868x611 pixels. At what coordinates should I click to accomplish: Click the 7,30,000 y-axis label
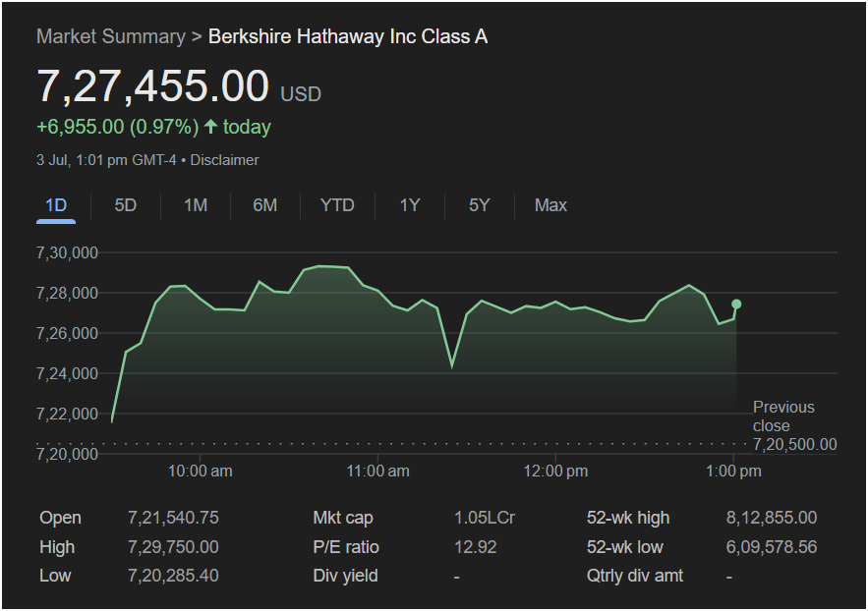tap(67, 252)
